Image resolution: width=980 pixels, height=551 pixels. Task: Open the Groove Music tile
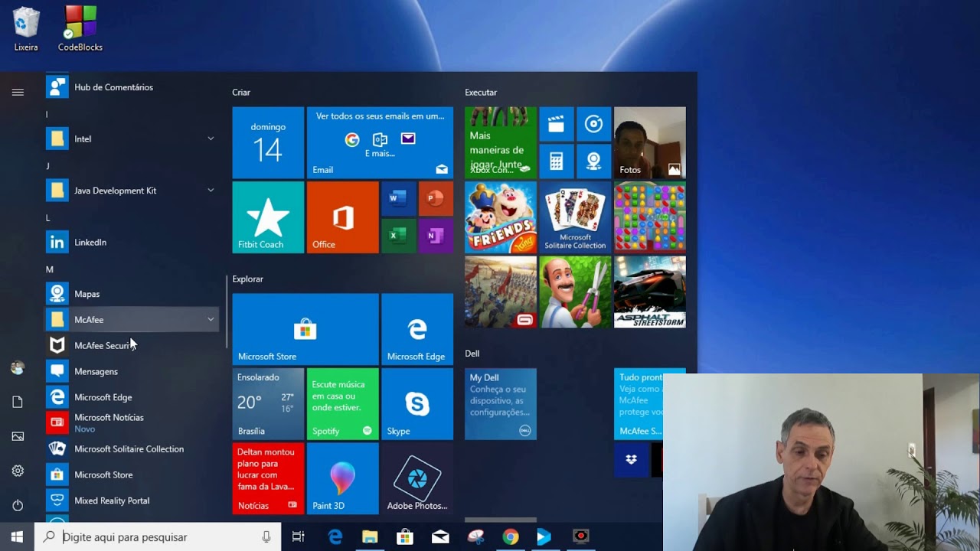593,124
